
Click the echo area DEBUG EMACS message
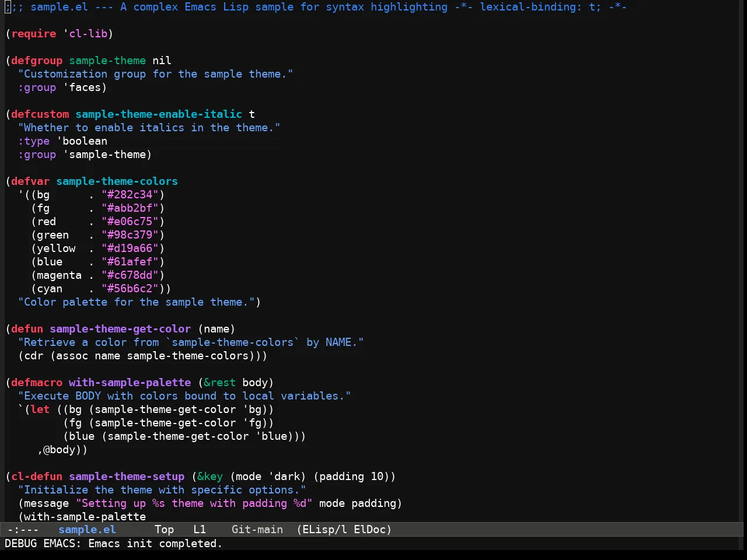pyautogui.click(x=114, y=544)
